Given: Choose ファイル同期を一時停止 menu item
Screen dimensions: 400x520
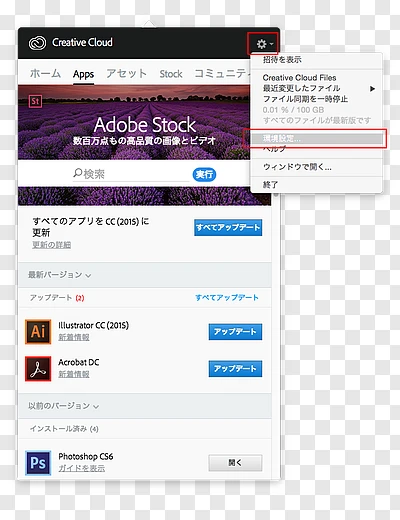Looking at the screenshot, I should tap(305, 99).
